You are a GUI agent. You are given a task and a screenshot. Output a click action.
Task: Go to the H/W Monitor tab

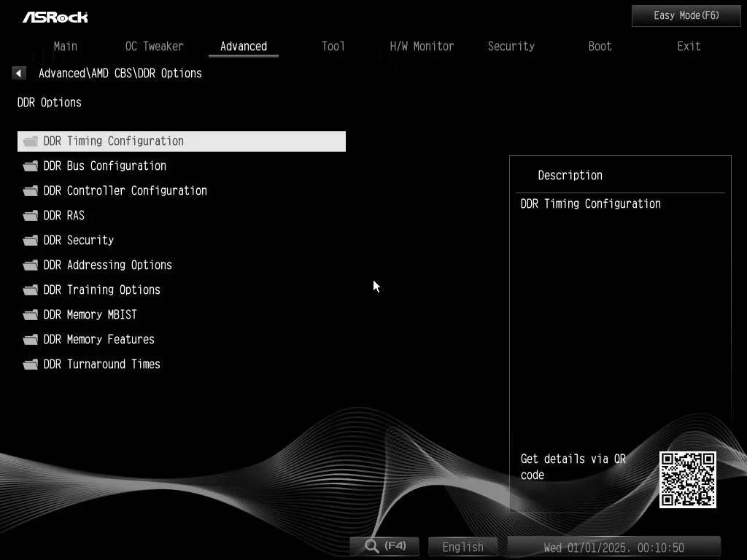coord(422,46)
